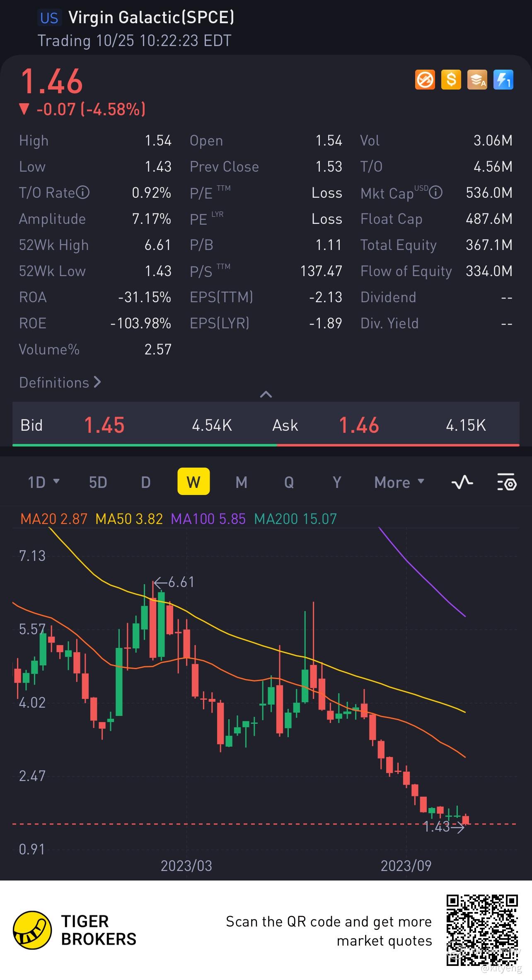Tap the 6.61 high marker on chart
The image size is (532, 980).
pyautogui.click(x=174, y=582)
